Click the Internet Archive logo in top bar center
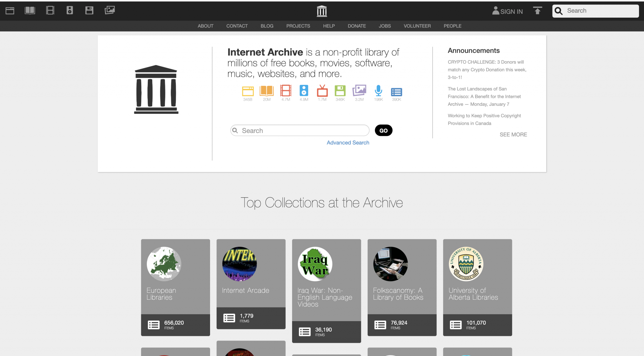The height and width of the screenshot is (356, 644). (x=322, y=11)
